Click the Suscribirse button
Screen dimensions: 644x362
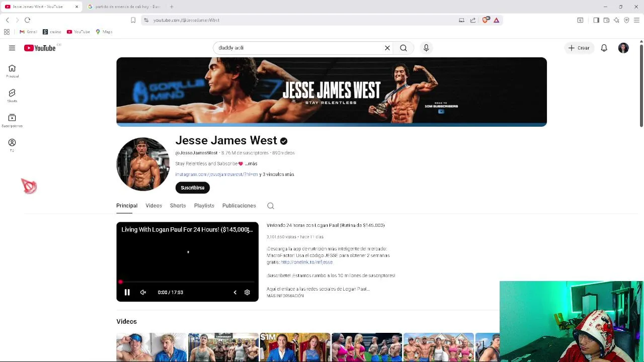pyautogui.click(x=192, y=188)
